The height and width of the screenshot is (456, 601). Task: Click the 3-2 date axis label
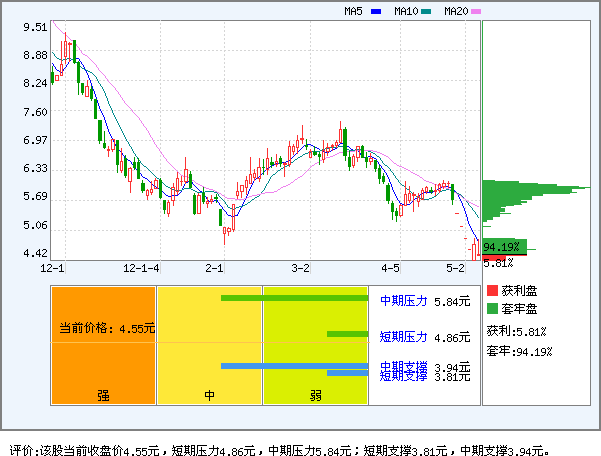click(300, 268)
